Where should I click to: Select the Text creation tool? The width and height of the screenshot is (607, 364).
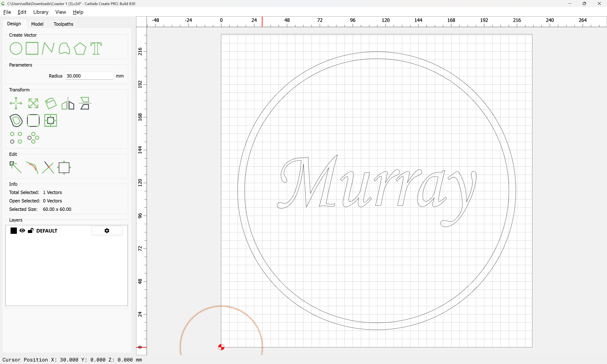tap(96, 48)
